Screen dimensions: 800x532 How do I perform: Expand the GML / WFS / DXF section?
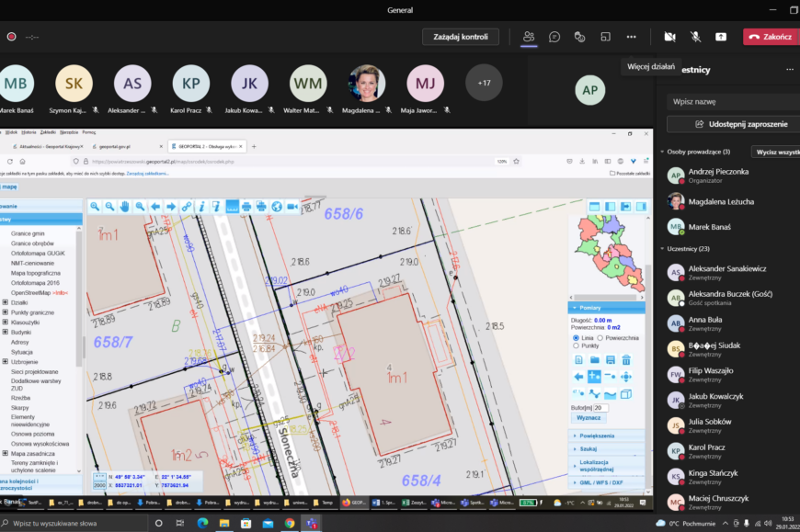(607, 482)
